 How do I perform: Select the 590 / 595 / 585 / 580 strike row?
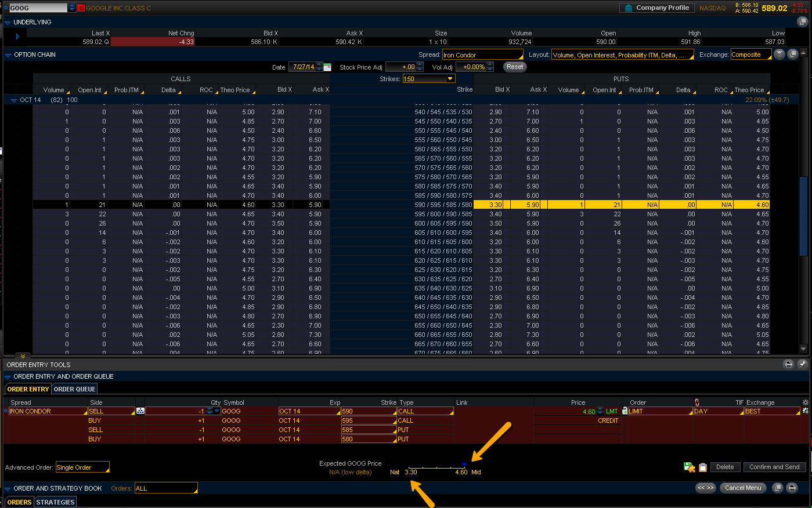pos(402,205)
